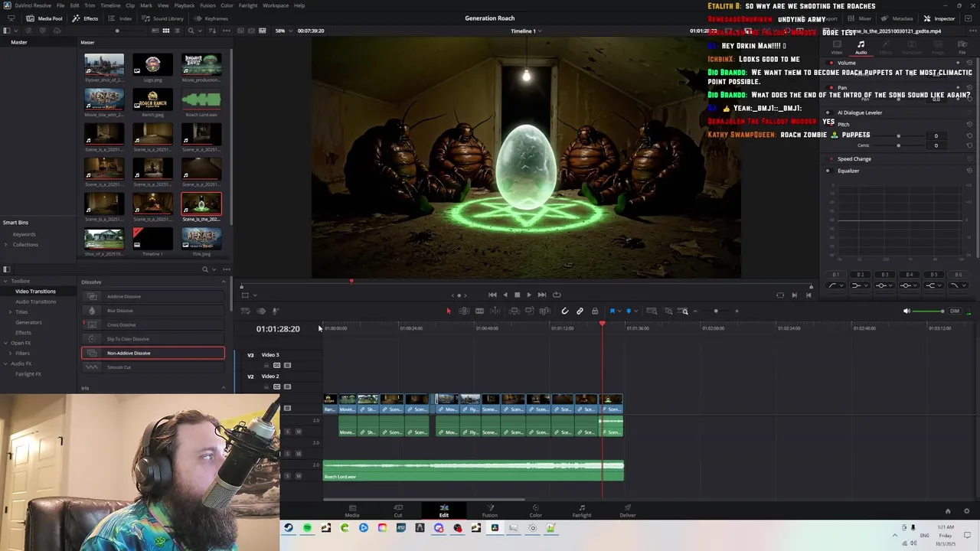Search effects library magnifier icon
980x551 pixels.
204,269
